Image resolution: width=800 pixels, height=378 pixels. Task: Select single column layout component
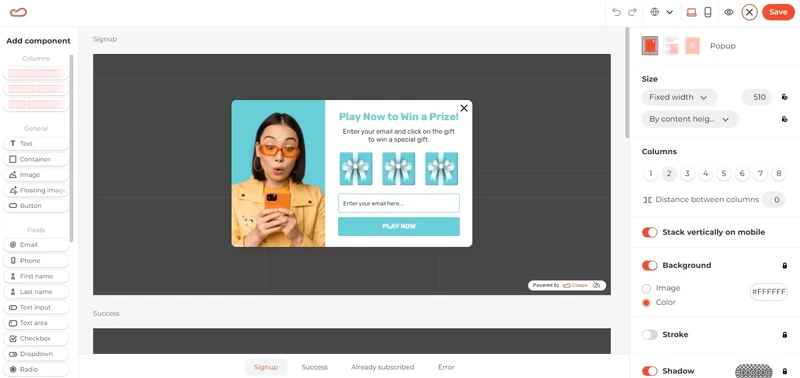pyautogui.click(x=36, y=73)
